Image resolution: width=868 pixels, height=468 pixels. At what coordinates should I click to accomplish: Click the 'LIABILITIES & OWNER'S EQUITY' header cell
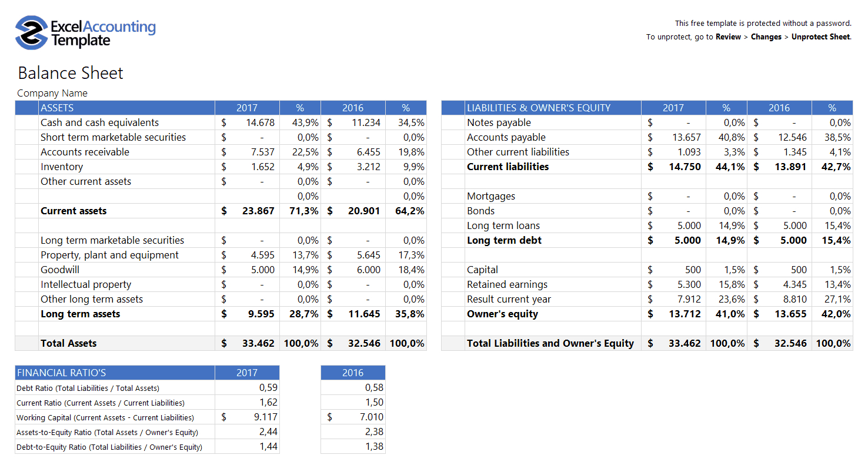click(553, 108)
